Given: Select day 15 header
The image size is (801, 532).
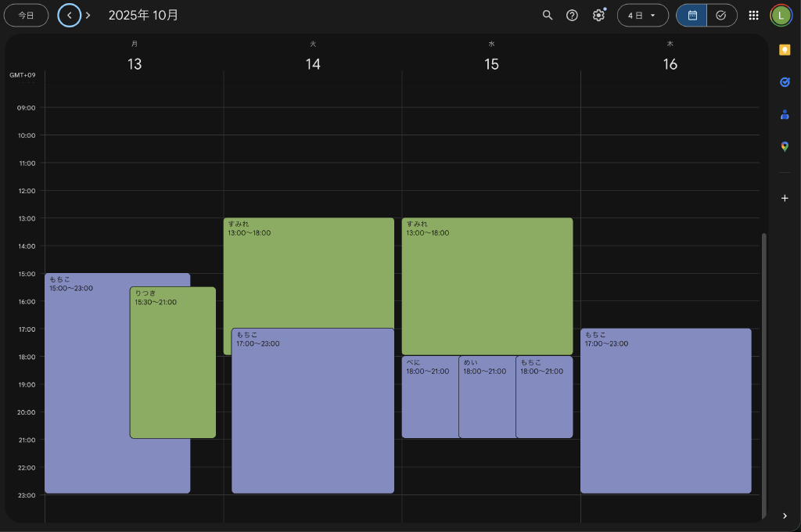Looking at the screenshot, I should (x=491, y=64).
